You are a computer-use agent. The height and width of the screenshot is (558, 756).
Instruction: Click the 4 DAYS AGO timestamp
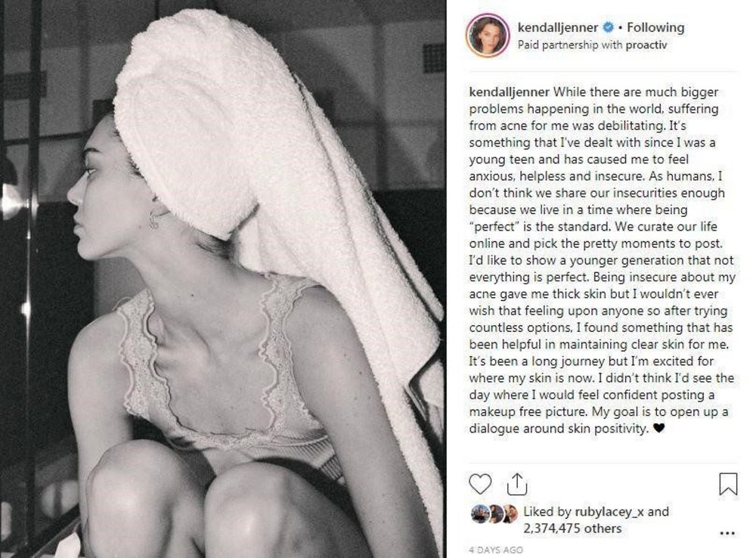(x=496, y=550)
